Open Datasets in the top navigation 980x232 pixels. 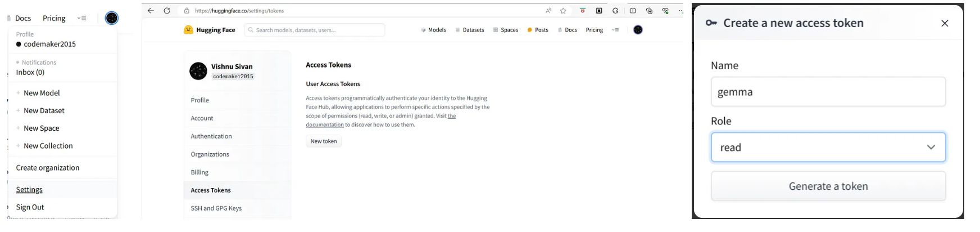[x=470, y=30]
